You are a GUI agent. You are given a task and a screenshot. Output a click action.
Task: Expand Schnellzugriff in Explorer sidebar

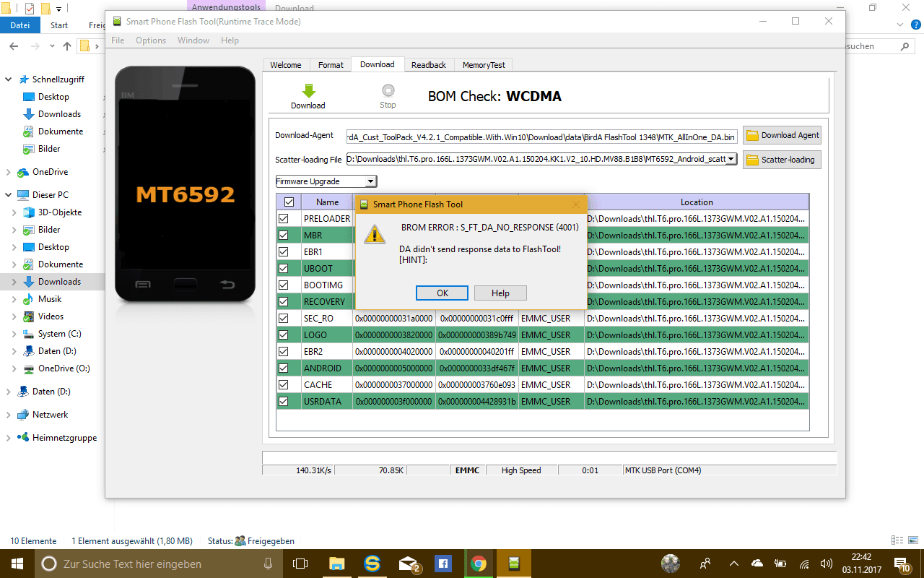[9, 79]
